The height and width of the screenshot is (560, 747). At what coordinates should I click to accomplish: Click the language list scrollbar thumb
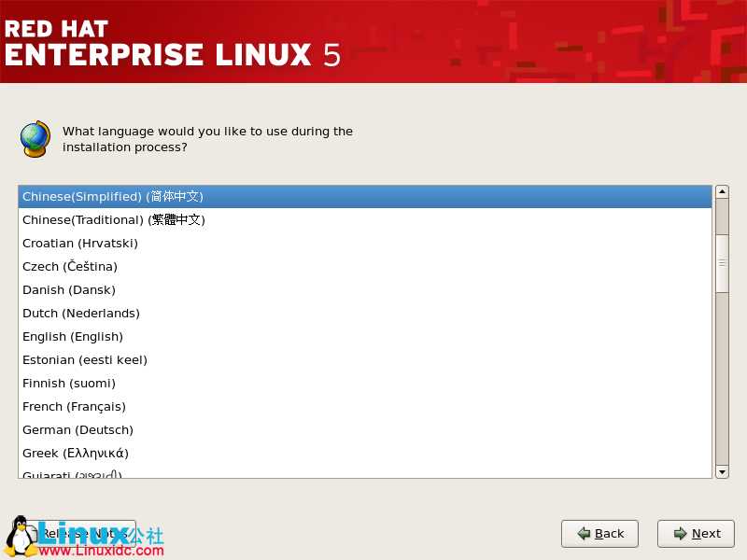tap(722, 263)
